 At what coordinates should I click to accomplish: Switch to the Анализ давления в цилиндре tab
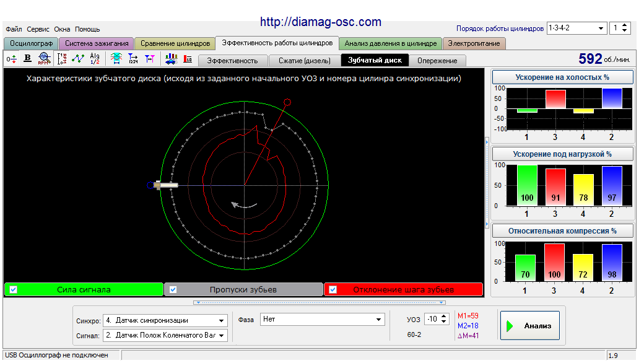tap(391, 43)
